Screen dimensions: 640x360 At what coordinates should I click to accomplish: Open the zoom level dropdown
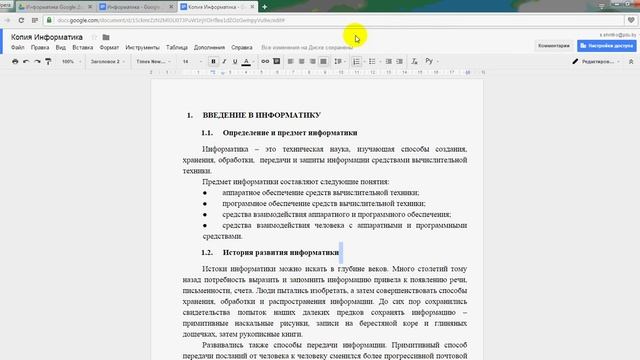click(71, 62)
